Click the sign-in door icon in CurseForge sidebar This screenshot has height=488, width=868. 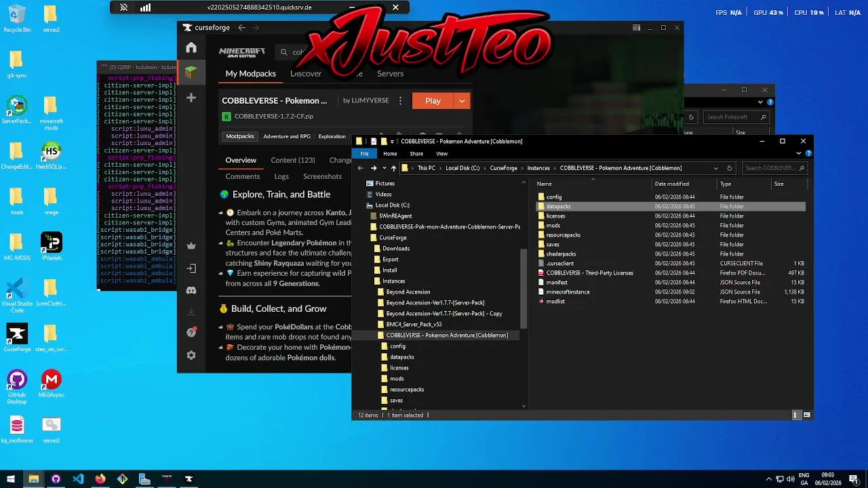[x=191, y=268]
